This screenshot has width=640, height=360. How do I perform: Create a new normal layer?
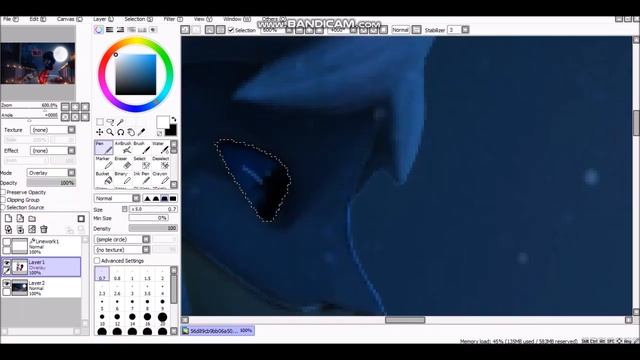click(x=9, y=219)
